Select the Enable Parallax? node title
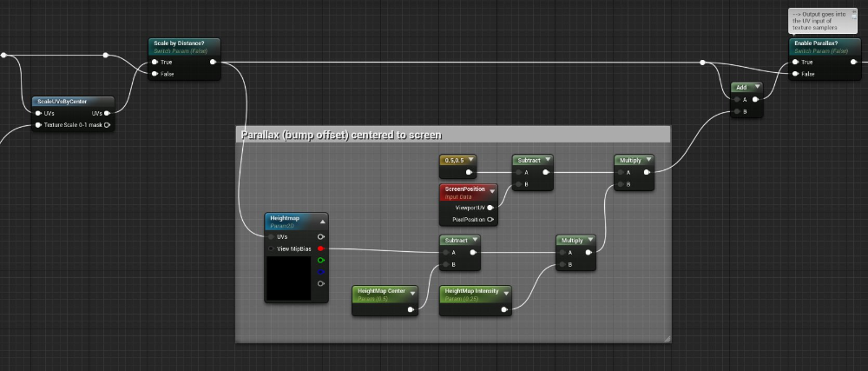The image size is (868, 371). (x=816, y=43)
